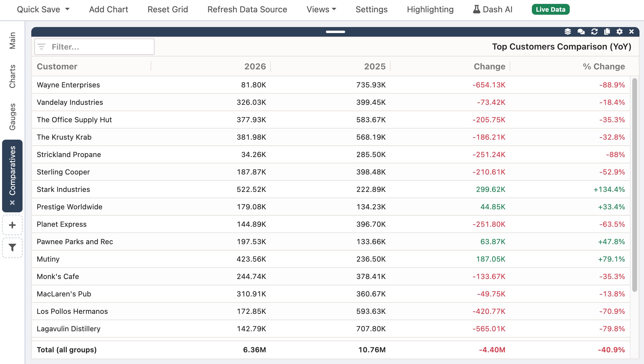The height and width of the screenshot is (364, 644).
Task: Click the Mutiny customer name
Action: click(x=48, y=259)
